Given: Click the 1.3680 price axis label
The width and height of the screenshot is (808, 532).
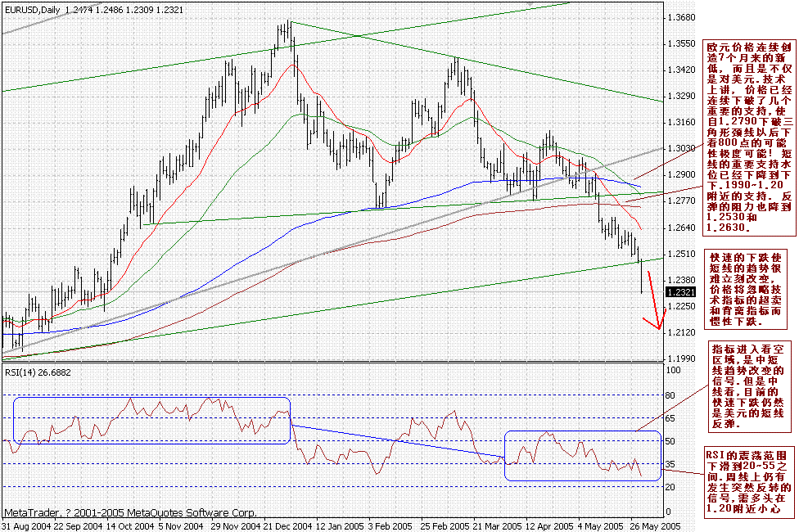Looking at the screenshot, I should [x=681, y=17].
